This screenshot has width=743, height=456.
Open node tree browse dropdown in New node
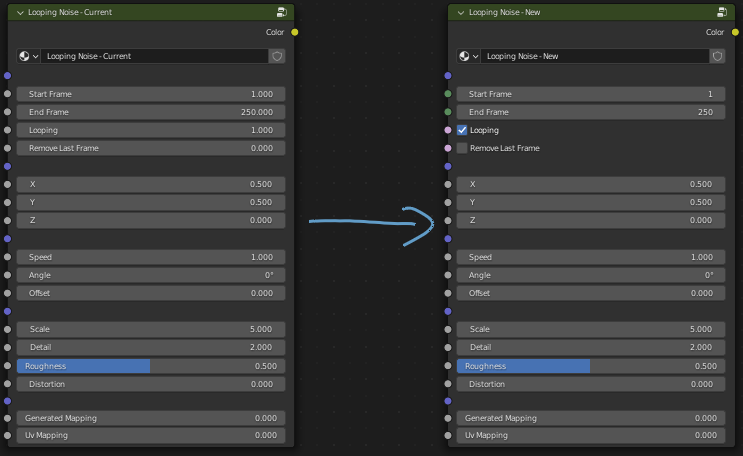(469, 56)
